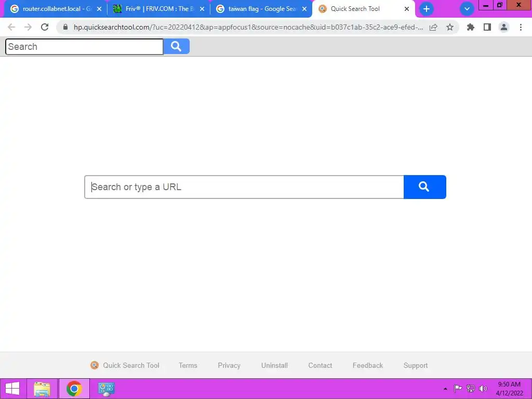Click the large blue search button
This screenshot has height=399, width=532.
(425, 187)
